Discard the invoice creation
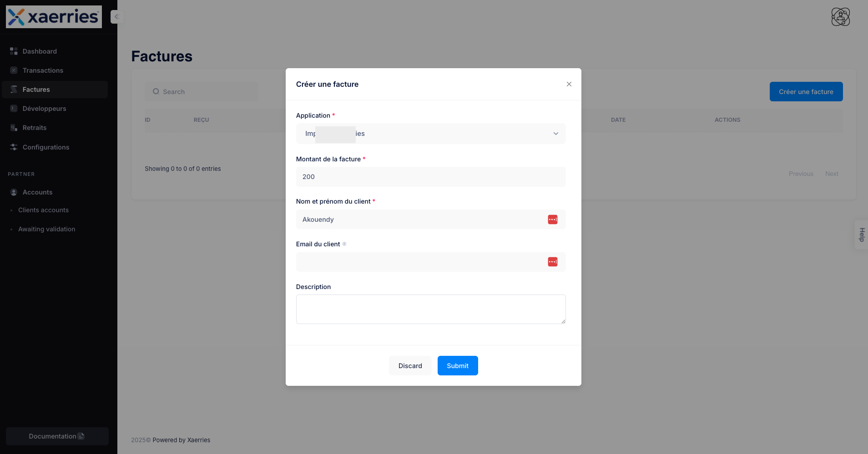 coord(410,365)
